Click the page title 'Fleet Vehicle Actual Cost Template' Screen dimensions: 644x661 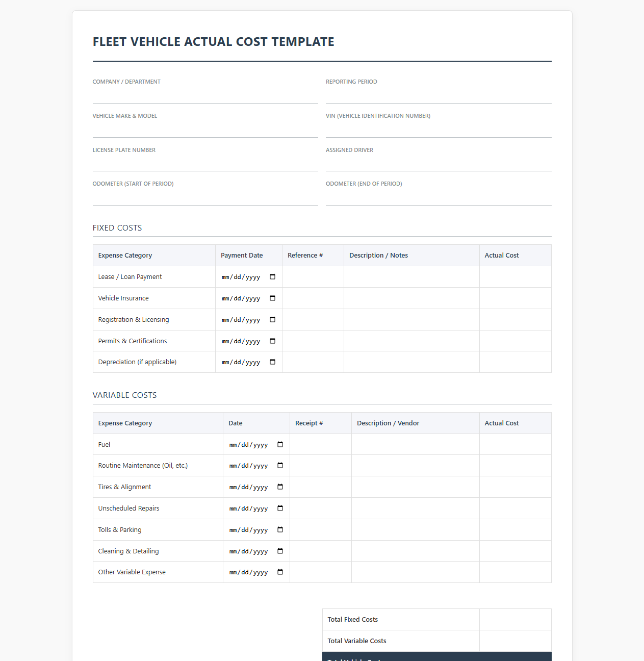point(214,42)
